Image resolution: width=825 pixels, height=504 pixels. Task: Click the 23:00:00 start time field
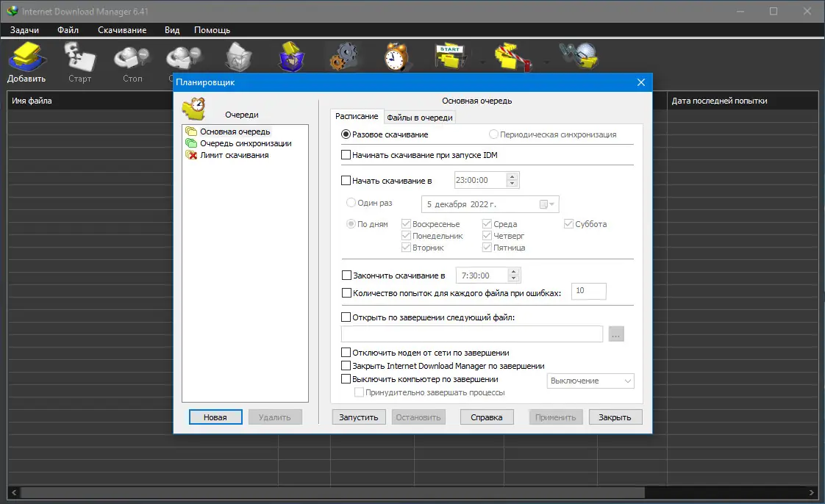click(x=480, y=180)
